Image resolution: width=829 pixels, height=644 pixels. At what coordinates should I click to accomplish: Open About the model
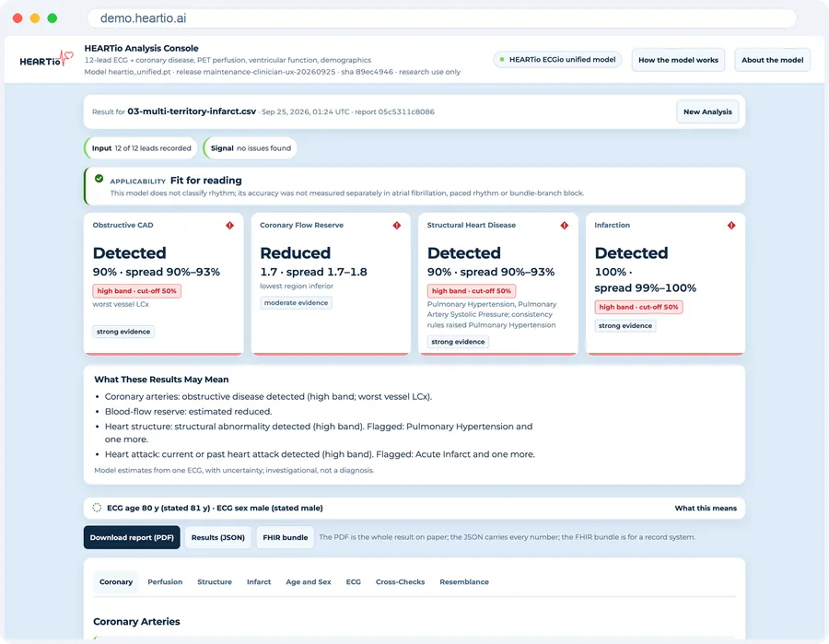coord(772,60)
